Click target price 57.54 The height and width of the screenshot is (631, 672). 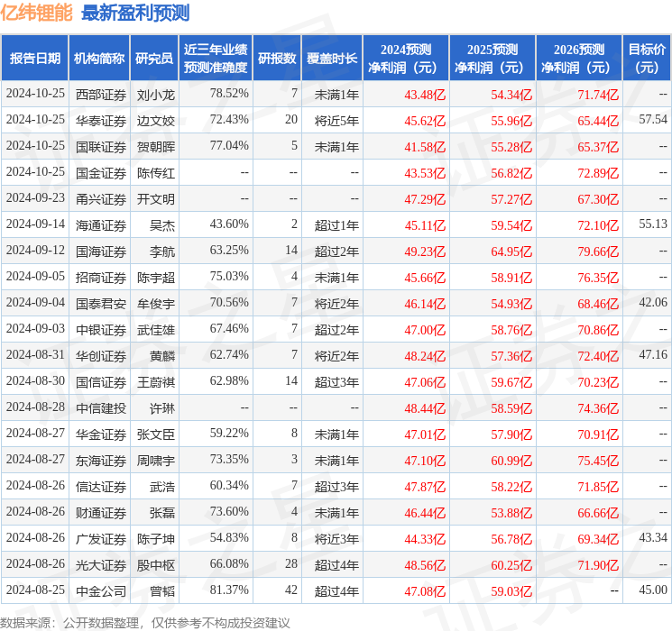coord(653,119)
